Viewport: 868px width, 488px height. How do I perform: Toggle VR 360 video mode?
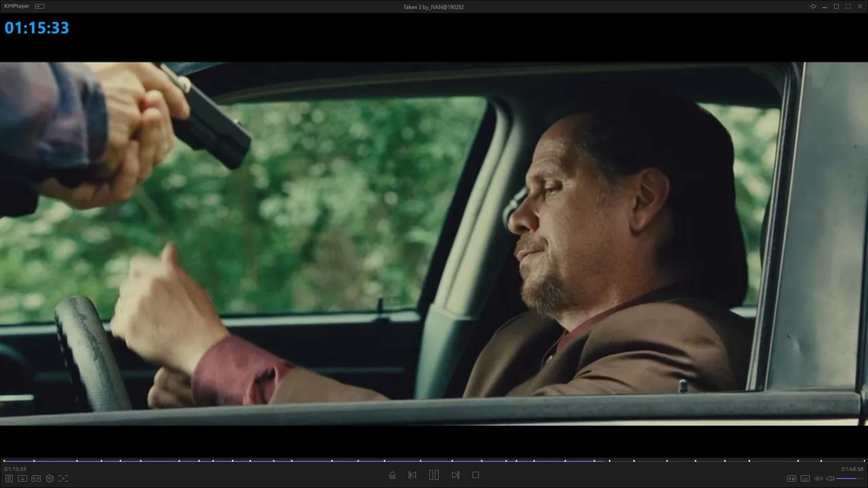click(x=36, y=479)
